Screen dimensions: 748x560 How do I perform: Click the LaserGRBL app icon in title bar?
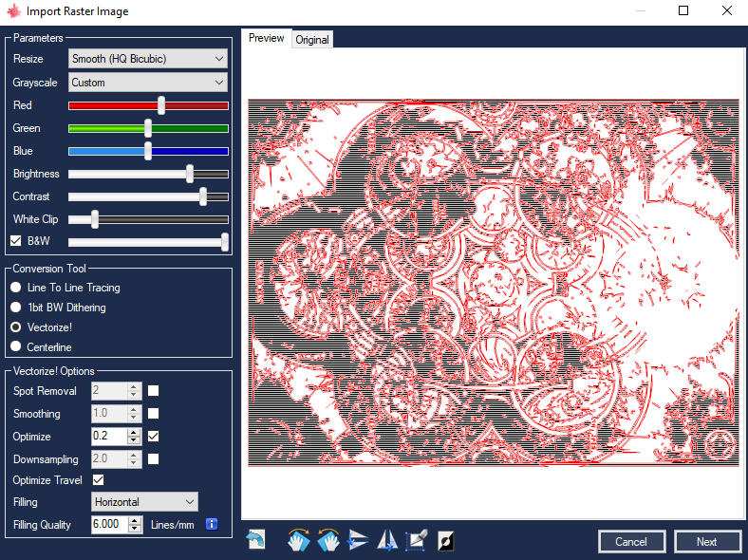point(14,10)
